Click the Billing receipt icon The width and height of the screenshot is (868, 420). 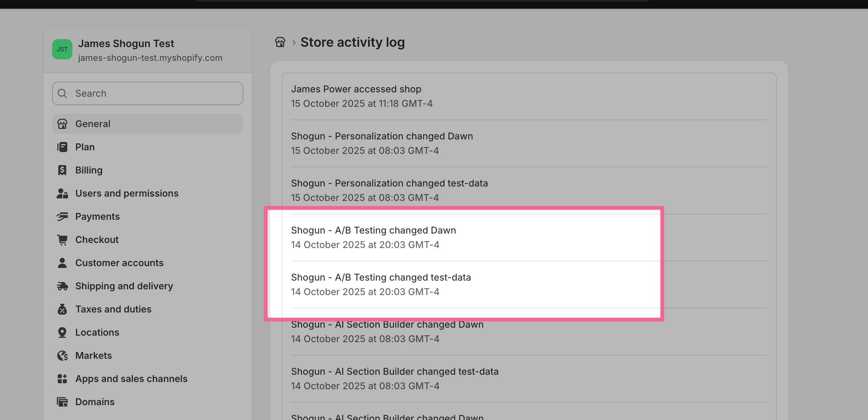pos(62,170)
